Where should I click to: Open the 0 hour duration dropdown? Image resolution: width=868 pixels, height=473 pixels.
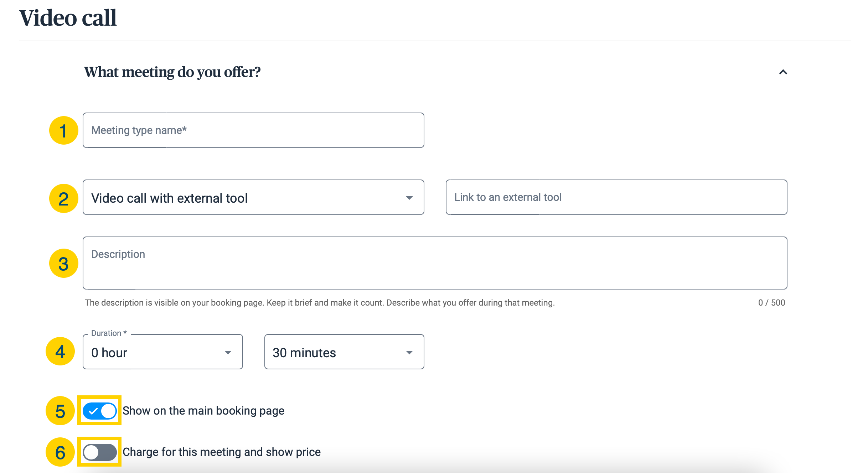[x=163, y=352]
